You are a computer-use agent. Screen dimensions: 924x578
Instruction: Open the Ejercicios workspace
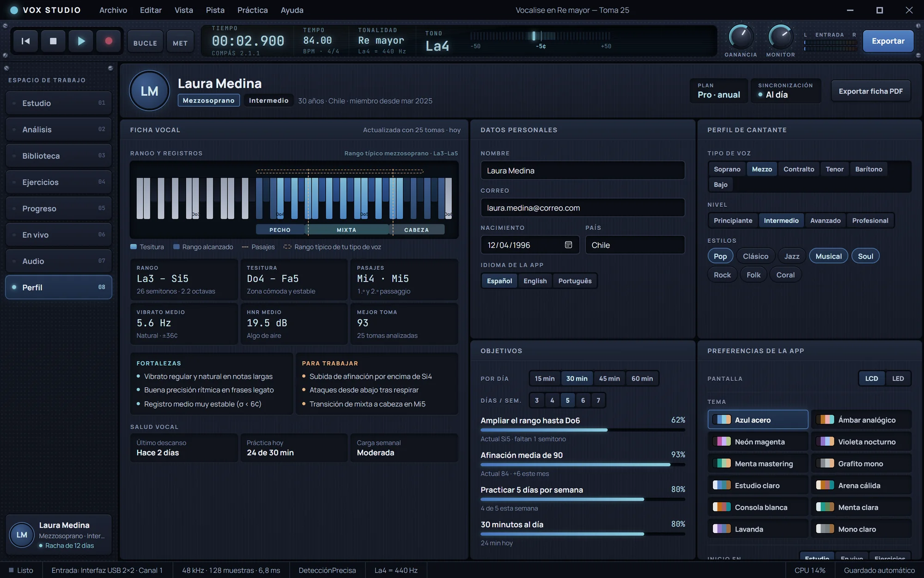[59, 182]
